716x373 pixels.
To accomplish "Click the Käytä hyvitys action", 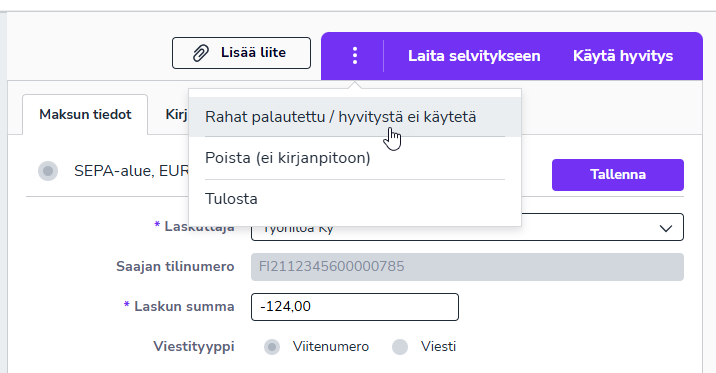I will coord(623,56).
